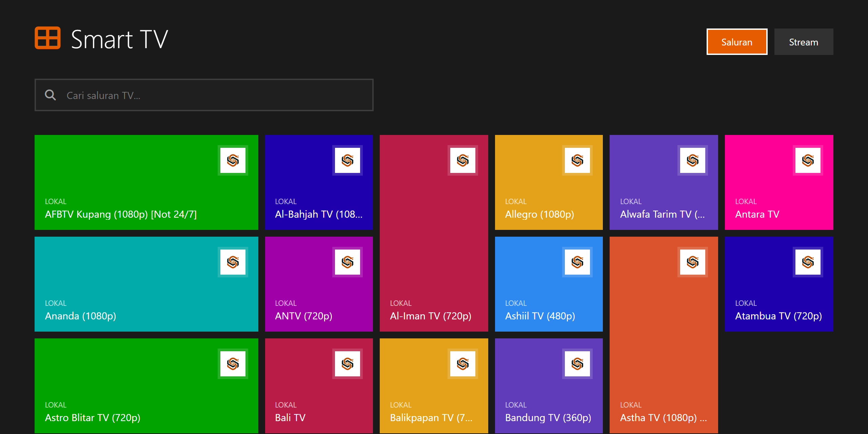Click the LOKAL label on Ananda tile
This screenshot has height=434, width=868.
[56, 303]
